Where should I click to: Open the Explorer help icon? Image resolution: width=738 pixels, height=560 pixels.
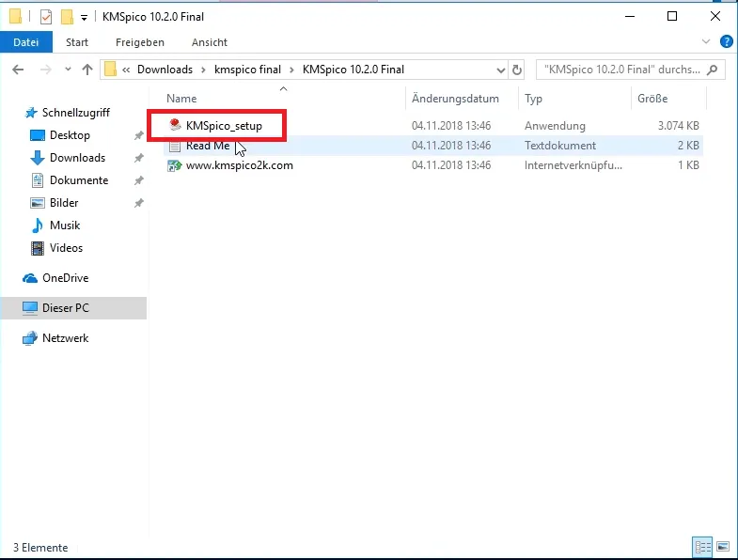(x=726, y=42)
